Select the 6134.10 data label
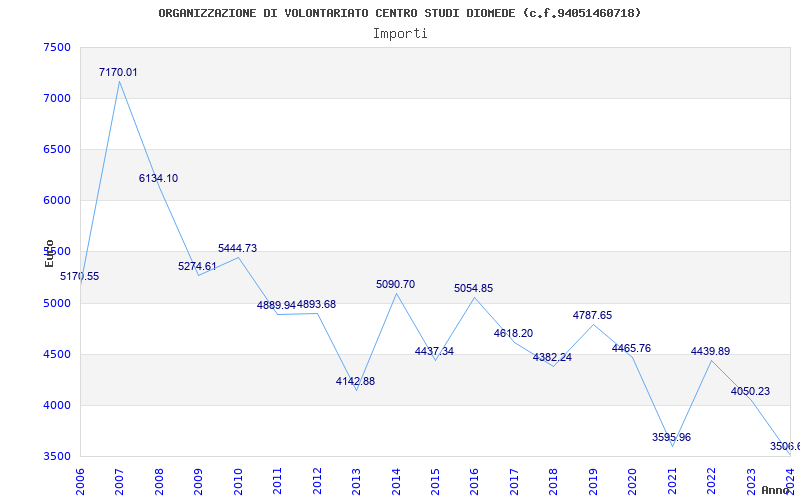 158,179
